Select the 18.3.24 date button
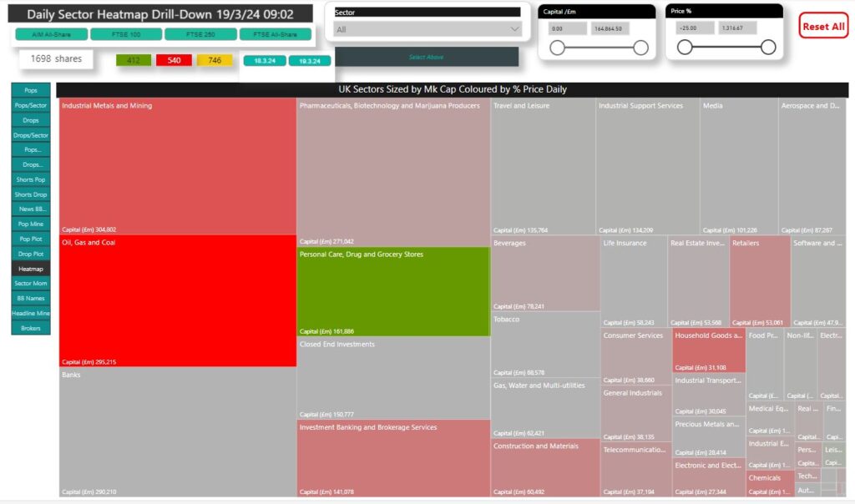Image resolution: width=855 pixels, height=504 pixels. pos(265,61)
